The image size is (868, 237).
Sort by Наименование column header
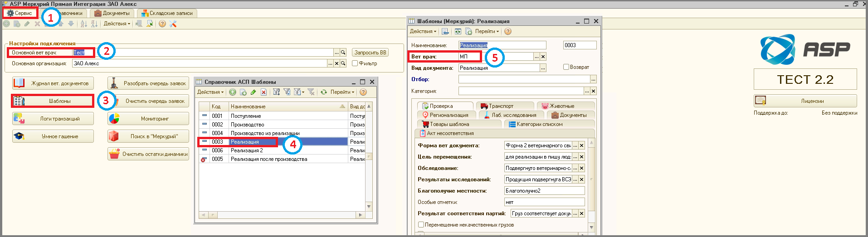click(288, 106)
